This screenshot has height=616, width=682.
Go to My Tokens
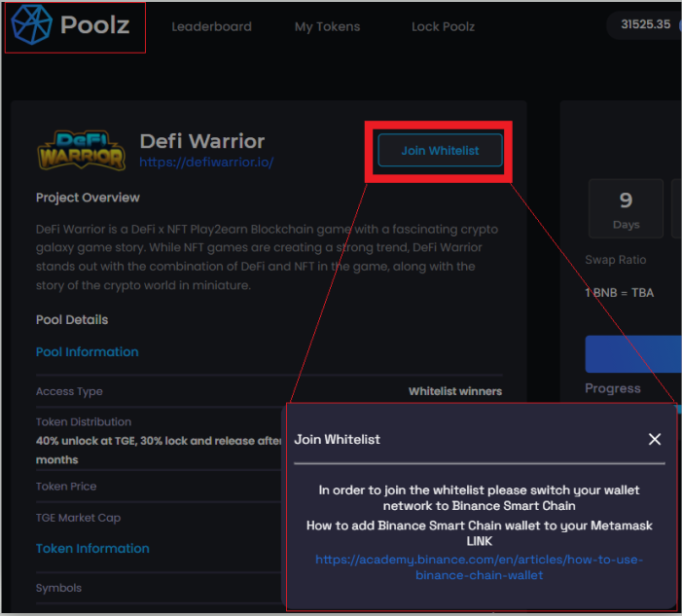pos(327,27)
